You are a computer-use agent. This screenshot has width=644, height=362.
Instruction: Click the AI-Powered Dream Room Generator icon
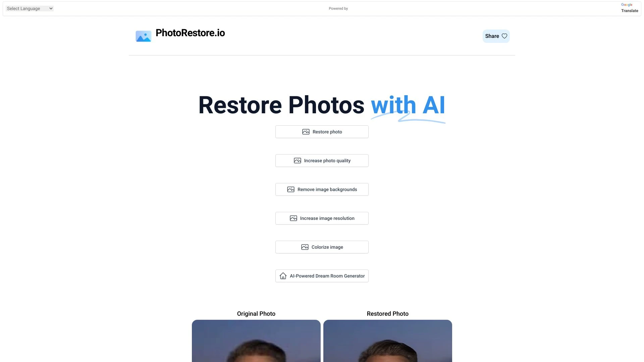tap(283, 276)
